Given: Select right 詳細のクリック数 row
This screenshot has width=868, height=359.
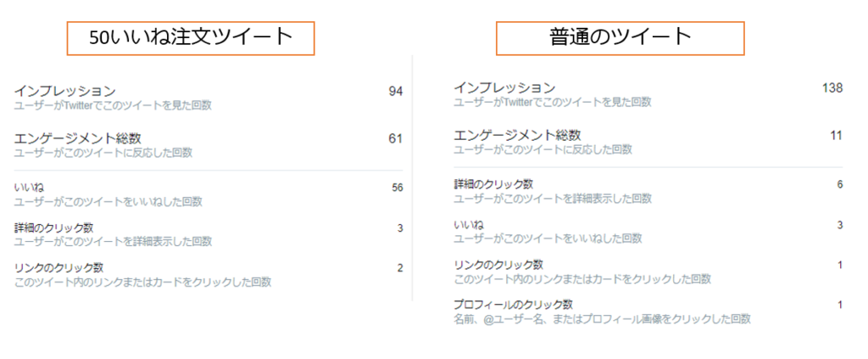Looking at the screenshot, I should click(648, 191).
